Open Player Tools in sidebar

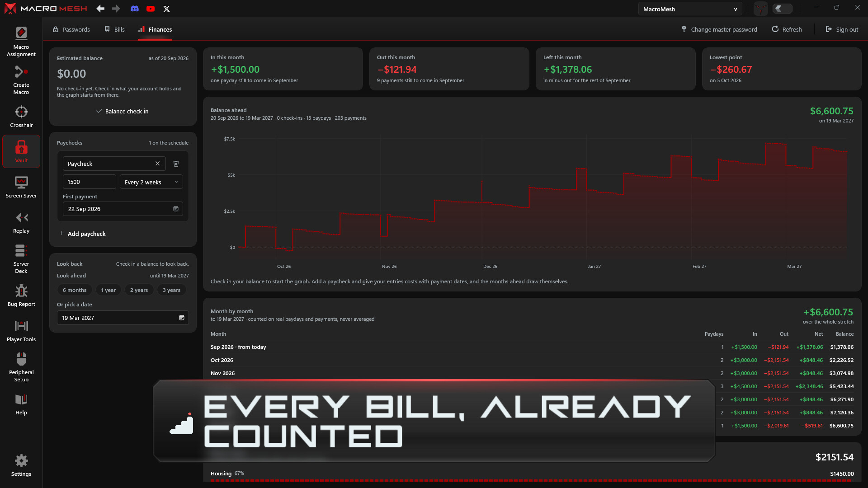point(21,331)
